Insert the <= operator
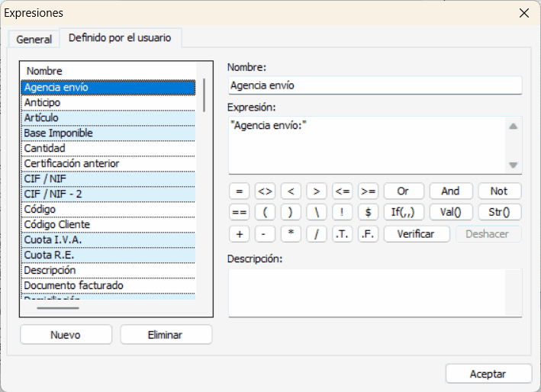 pos(343,191)
